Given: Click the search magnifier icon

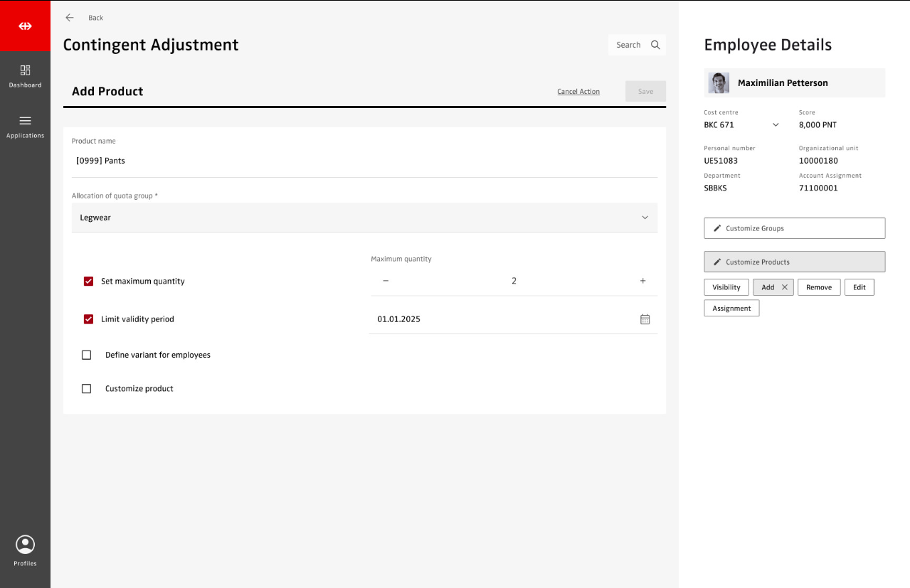Looking at the screenshot, I should (x=655, y=45).
